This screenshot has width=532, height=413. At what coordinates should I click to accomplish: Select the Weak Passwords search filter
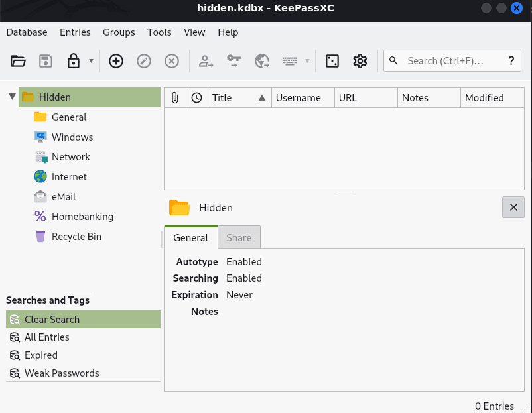pos(62,373)
